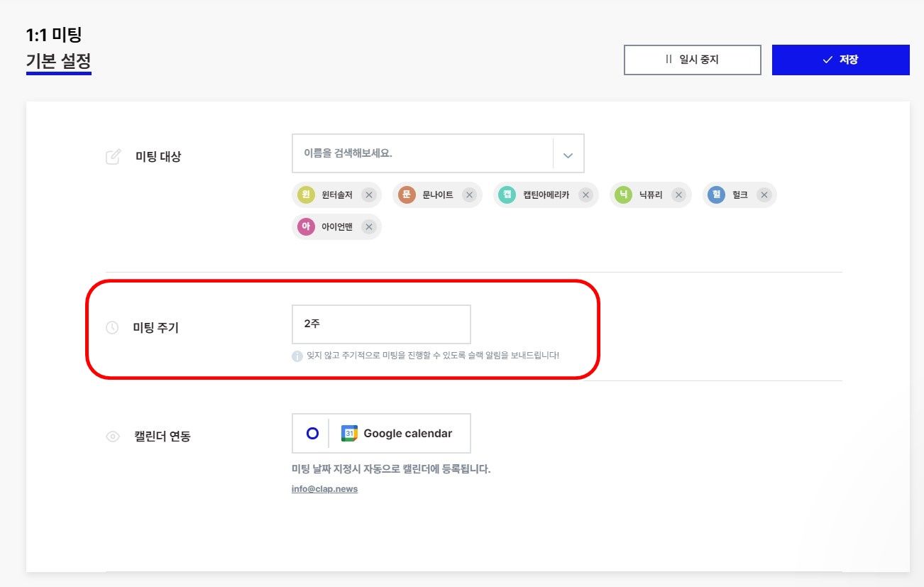Click the info icon before the Slack reminder message
Image resolution: width=924 pixels, height=587 pixels.
296,356
